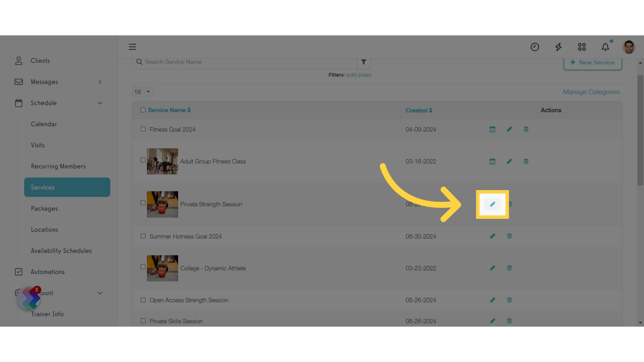Go to Clients in sidebar
Screen dimensions: 644x362
[40, 61]
